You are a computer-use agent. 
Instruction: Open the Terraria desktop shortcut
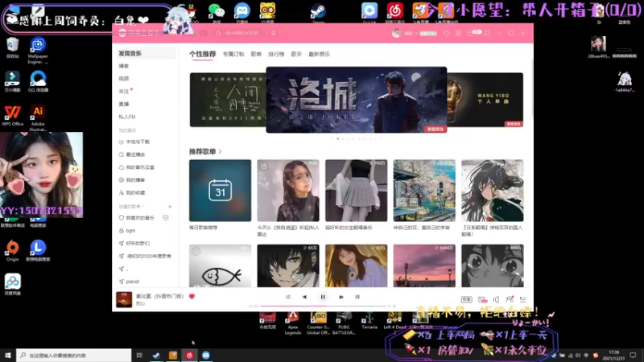pyautogui.click(x=369, y=320)
